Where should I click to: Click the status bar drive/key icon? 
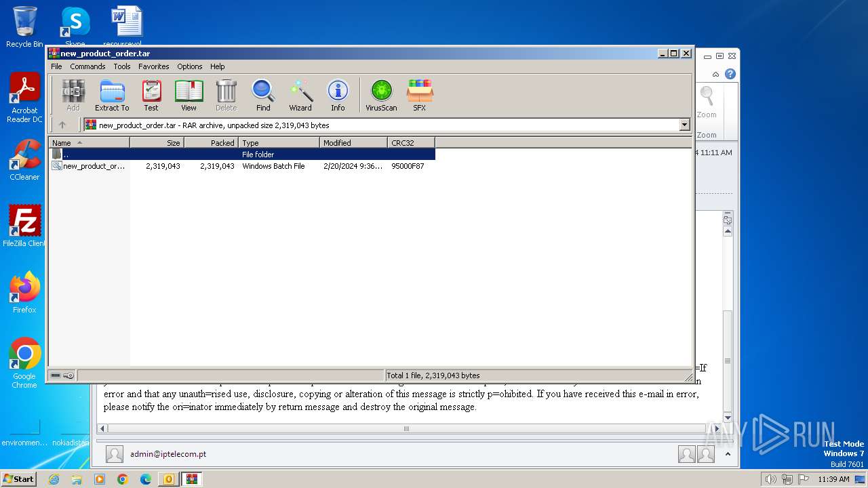point(62,375)
